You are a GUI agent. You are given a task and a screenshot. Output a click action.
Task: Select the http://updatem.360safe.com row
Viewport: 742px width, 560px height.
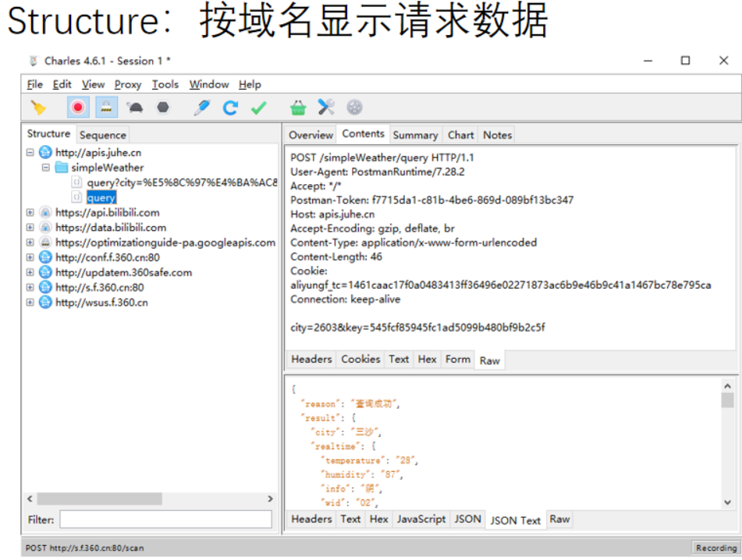coord(123,272)
